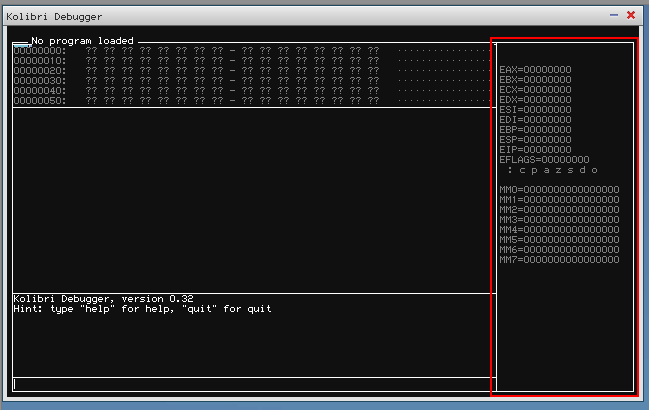
Task: Minimize the Kolibri Debugger window
Action: [614, 15]
